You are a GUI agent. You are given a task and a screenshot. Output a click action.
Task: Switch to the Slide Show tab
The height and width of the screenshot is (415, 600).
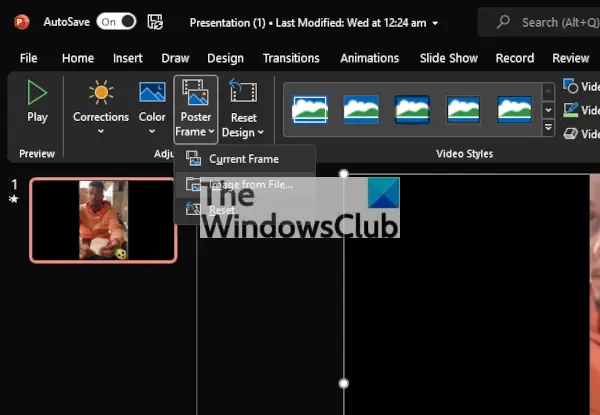(448, 58)
